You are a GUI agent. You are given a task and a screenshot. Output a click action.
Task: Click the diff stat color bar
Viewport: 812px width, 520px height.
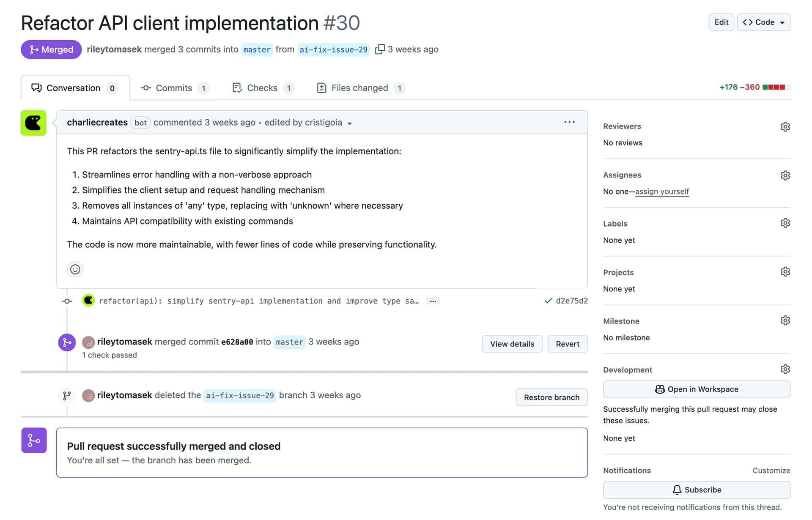(776, 87)
